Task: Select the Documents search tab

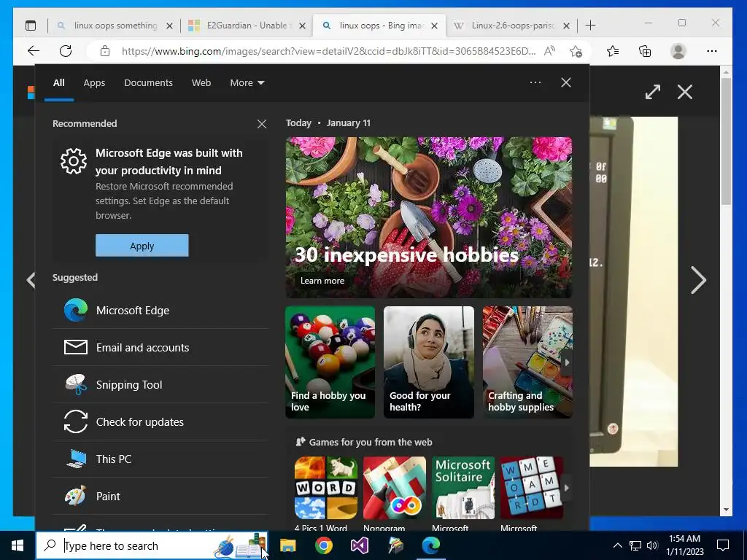Action: [148, 83]
